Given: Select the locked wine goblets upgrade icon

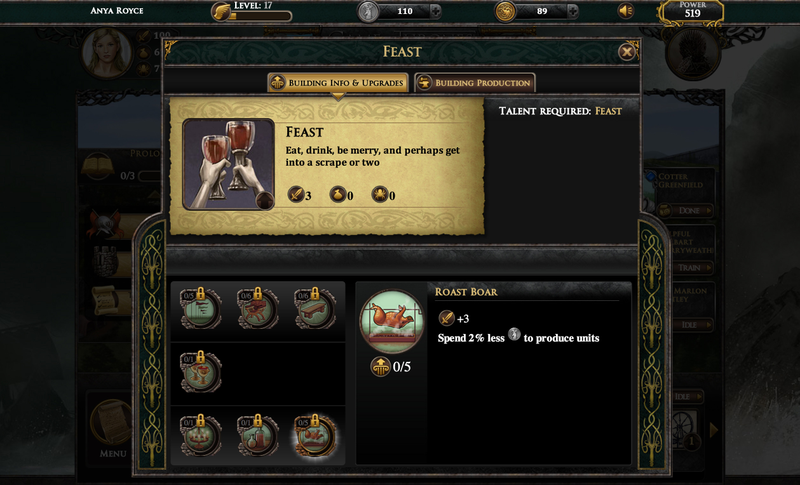Looking at the screenshot, I should (201, 372).
